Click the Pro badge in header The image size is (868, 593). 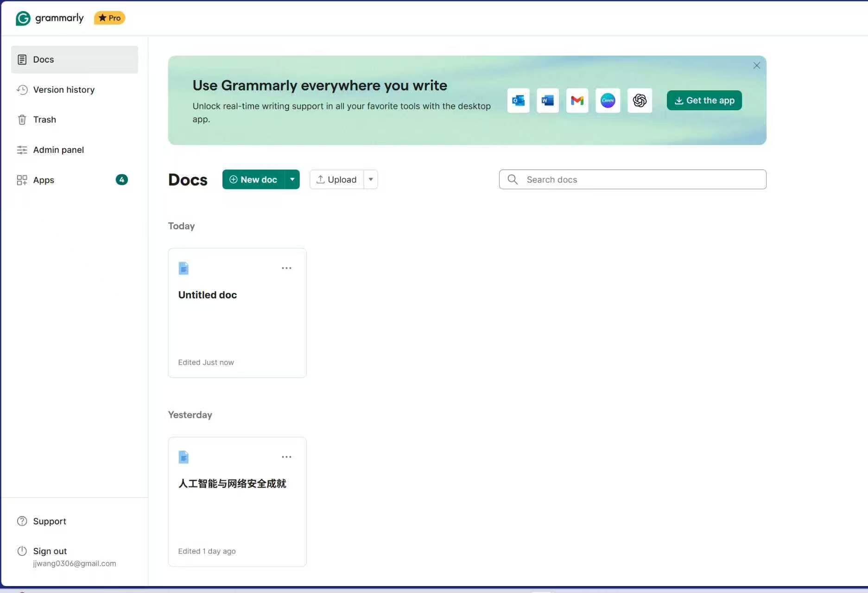(x=110, y=18)
